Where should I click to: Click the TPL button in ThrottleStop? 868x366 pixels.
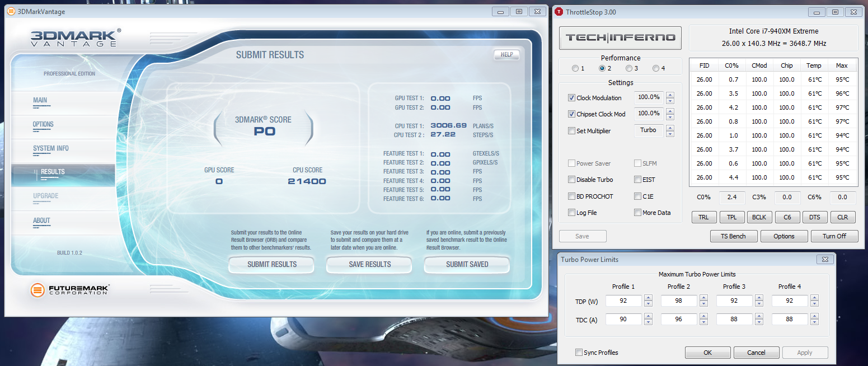(x=731, y=217)
